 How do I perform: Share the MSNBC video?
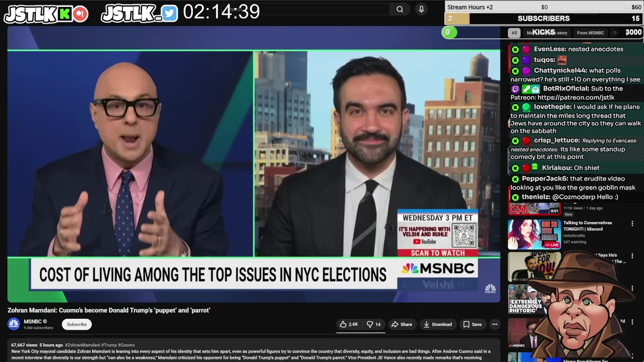tap(401, 324)
